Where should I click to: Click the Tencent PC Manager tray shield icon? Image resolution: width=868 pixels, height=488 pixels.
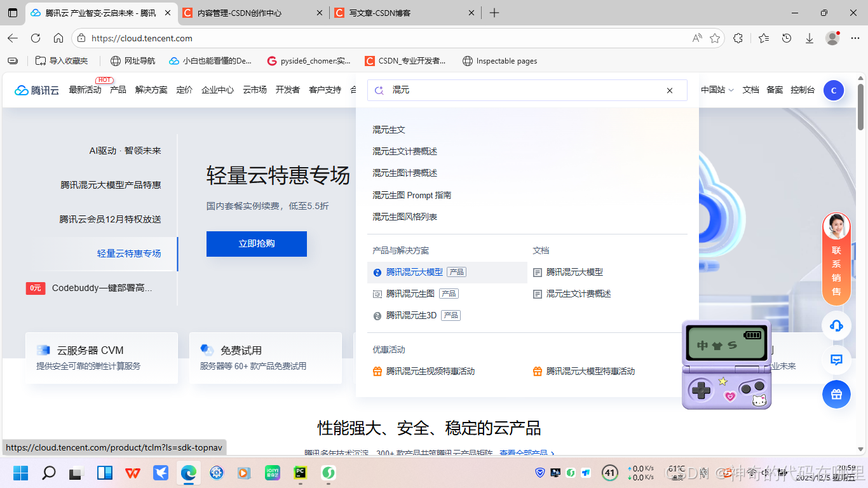tap(540, 473)
